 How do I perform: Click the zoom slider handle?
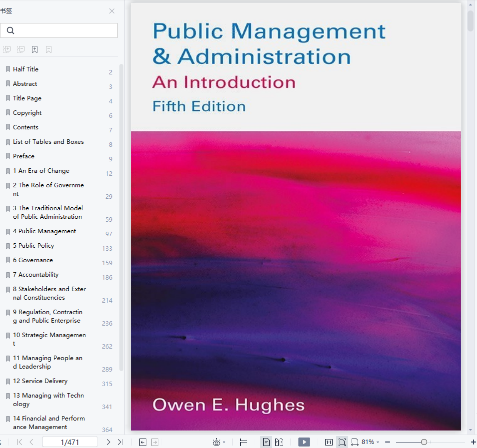click(424, 442)
